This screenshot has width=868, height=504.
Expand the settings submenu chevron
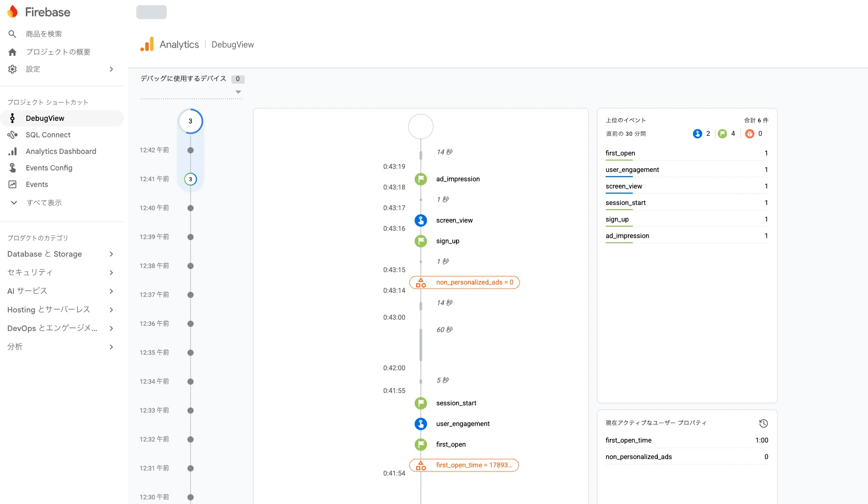tap(112, 69)
